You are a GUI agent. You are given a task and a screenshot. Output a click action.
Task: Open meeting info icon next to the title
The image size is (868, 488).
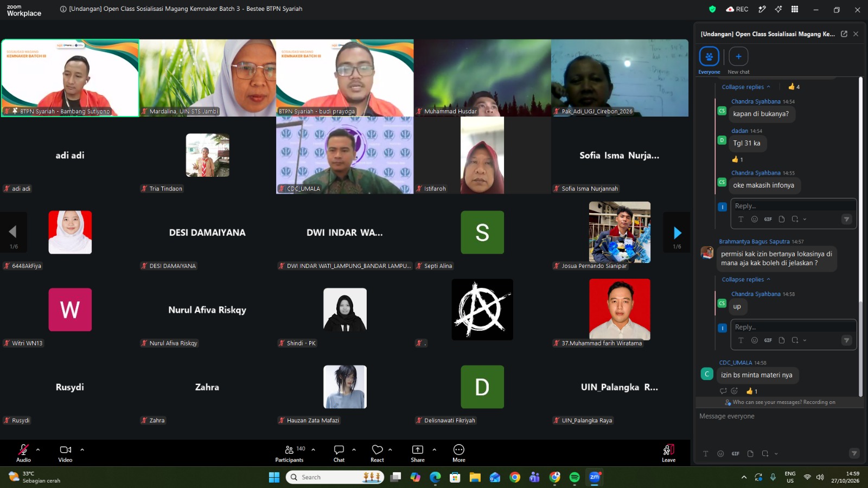pos(63,9)
